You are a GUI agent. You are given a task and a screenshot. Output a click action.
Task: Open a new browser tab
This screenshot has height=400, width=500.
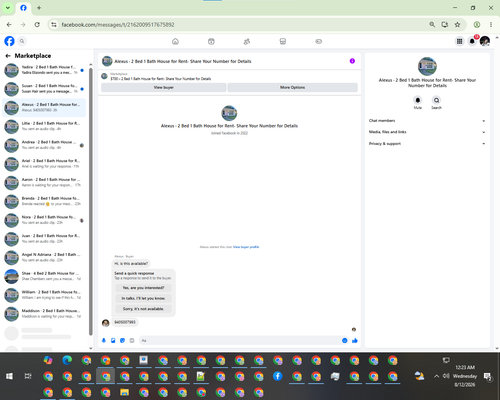point(39,8)
